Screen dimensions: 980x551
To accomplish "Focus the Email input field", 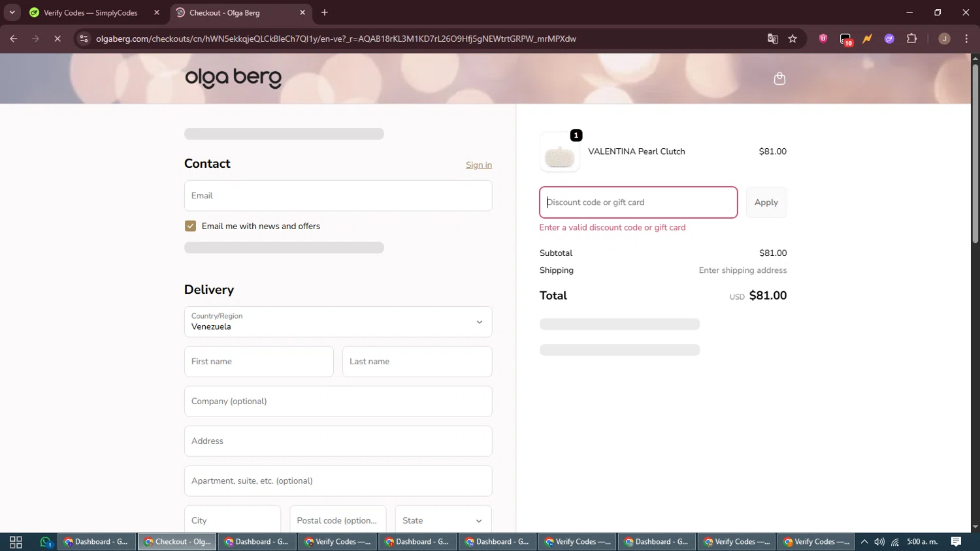I will pos(338,196).
